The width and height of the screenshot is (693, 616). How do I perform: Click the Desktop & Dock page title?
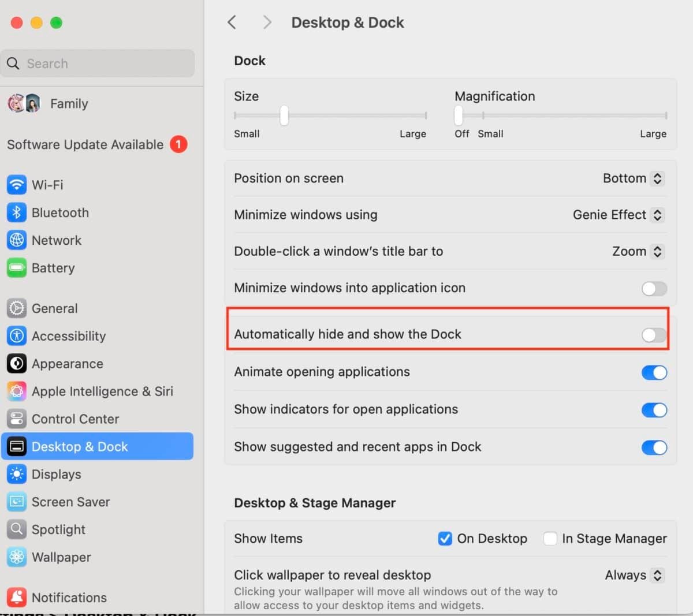click(x=348, y=23)
